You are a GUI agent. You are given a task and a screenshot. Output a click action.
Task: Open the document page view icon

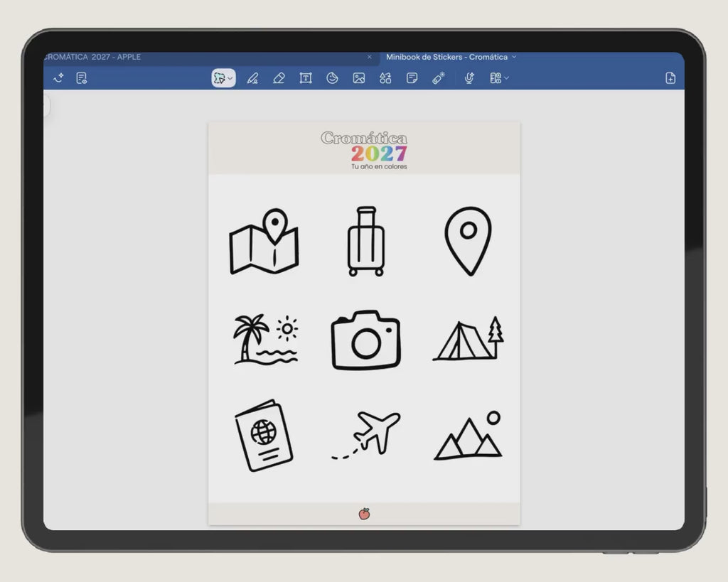82,78
